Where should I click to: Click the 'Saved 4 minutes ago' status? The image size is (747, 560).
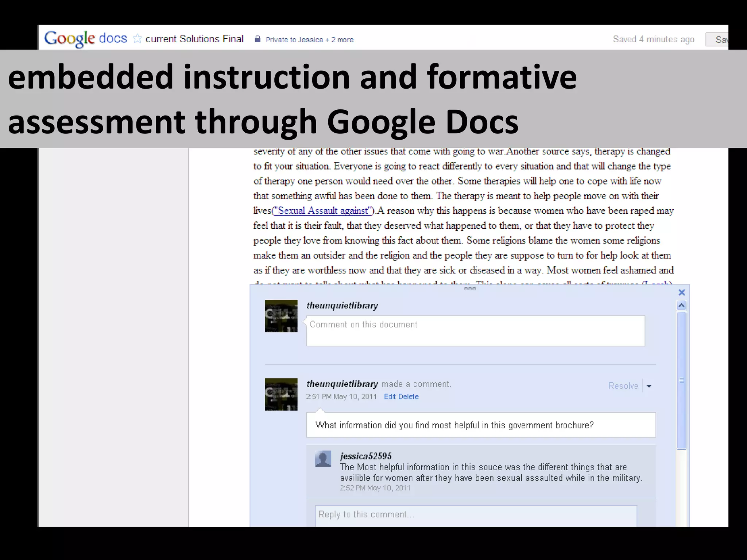654,39
